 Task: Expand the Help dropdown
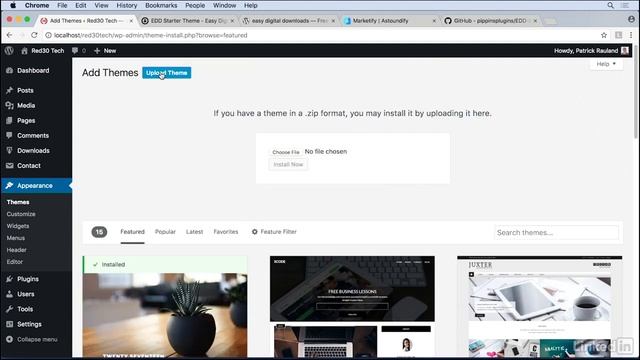(606, 64)
